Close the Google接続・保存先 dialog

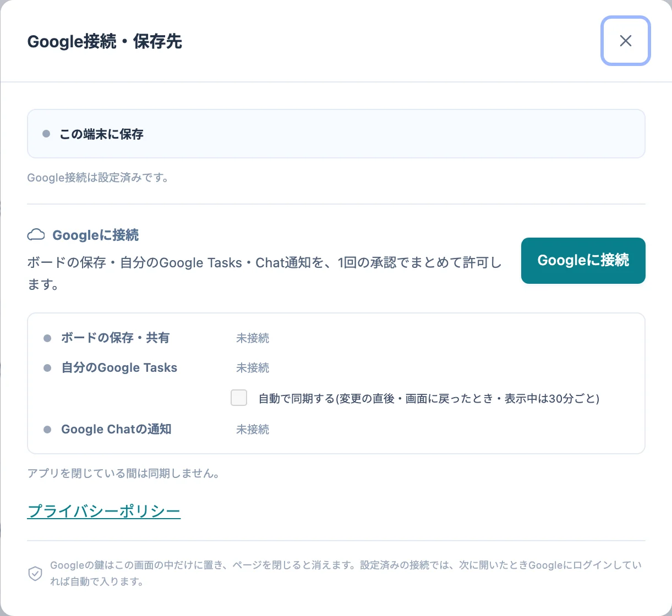(625, 41)
